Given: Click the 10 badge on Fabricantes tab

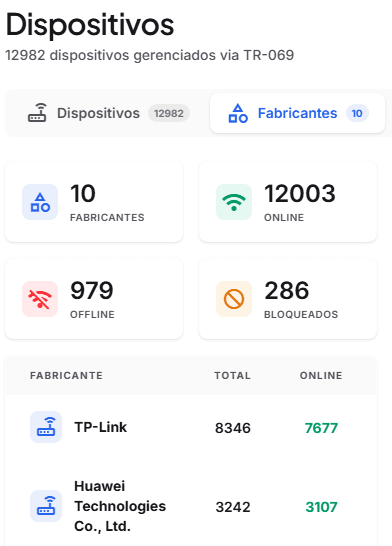Looking at the screenshot, I should [357, 113].
